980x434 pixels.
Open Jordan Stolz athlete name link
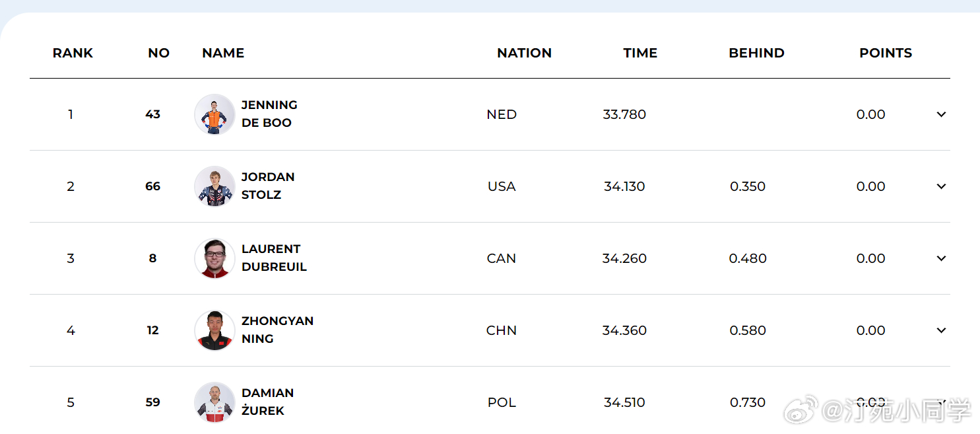[267, 186]
